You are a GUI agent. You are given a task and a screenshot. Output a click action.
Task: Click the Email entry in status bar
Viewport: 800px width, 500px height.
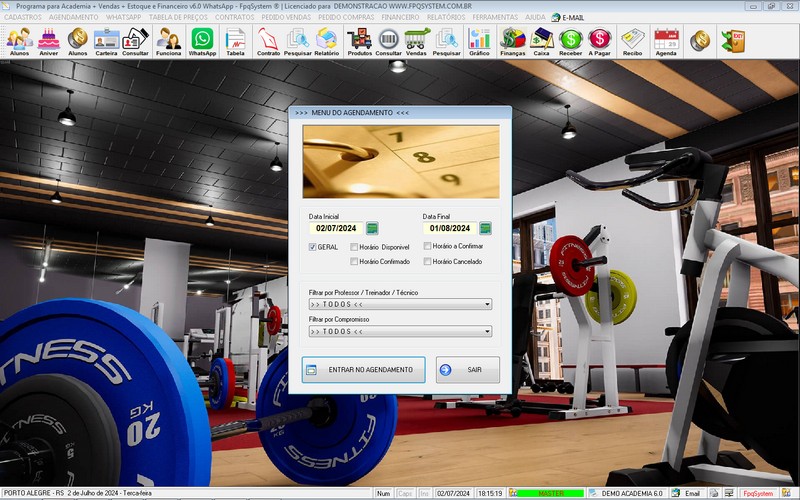pos(687,493)
